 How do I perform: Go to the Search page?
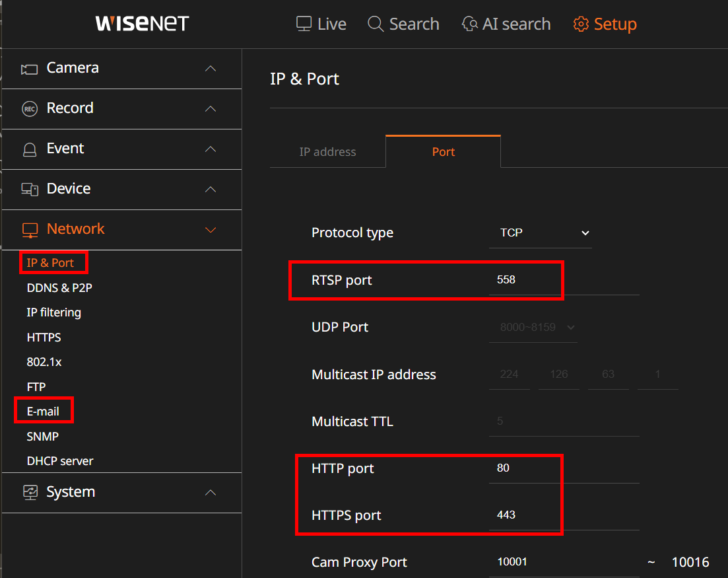coord(403,24)
